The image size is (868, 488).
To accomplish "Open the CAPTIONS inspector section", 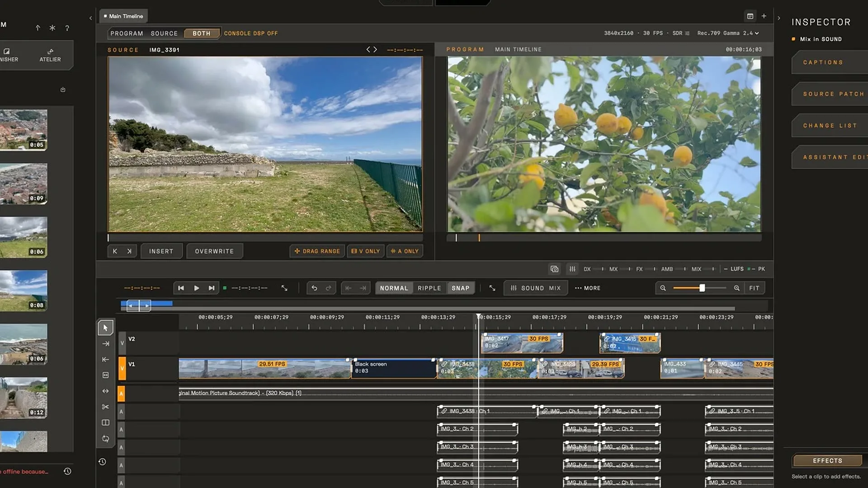I will [830, 62].
